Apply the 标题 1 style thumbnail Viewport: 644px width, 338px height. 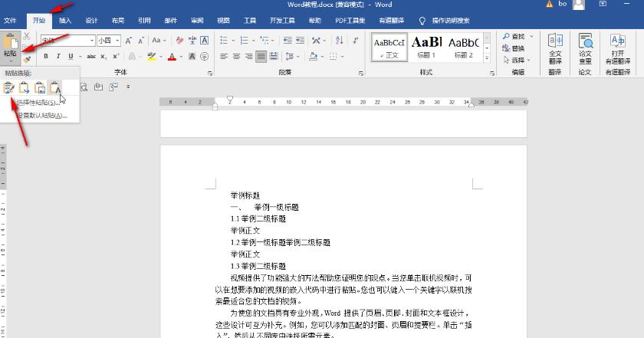(x=426, y=46)
